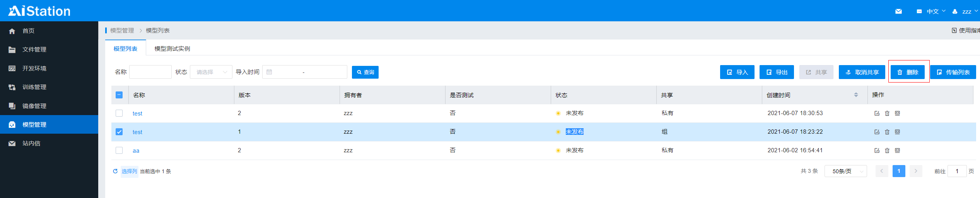Image resolution: width=980 pixels, height=198 pixels.
Task: Click the delete trash icon in first test row
Action: pos(887,113)
